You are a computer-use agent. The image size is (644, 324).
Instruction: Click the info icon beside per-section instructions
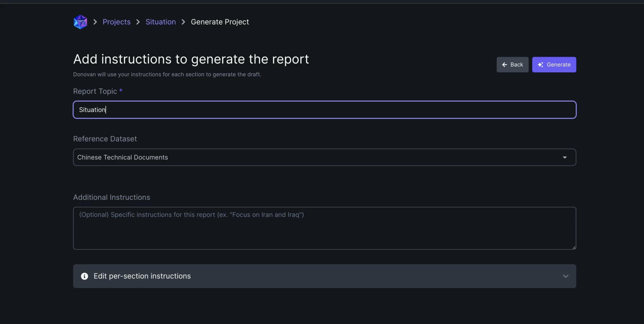coord(85,276)
